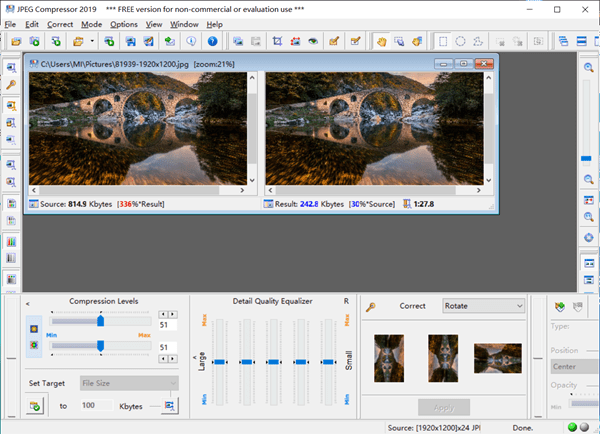Viewport: 600px width, 434px height.
Task: Click the open folder icon in the toolbar
Action: 16,41
